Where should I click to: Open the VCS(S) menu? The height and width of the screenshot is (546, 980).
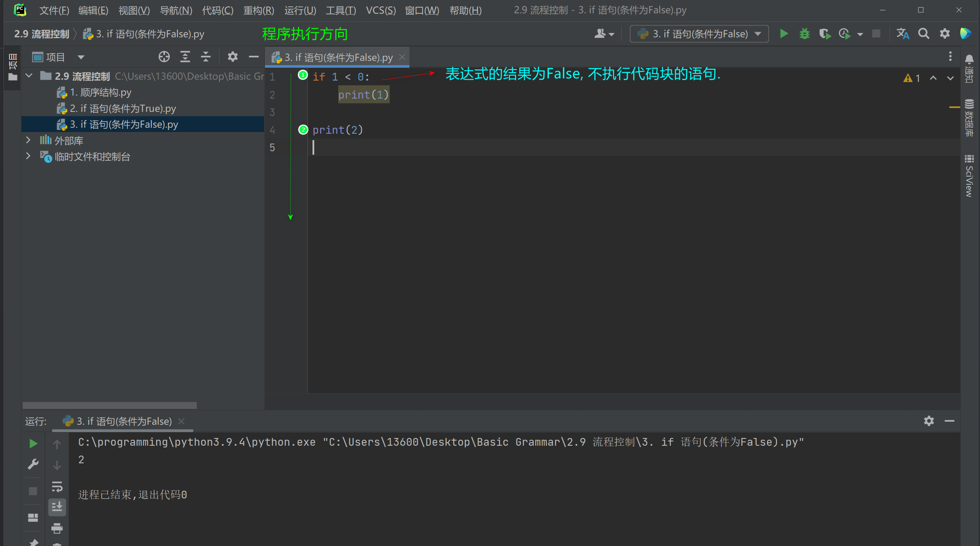[x=381, y=10]
